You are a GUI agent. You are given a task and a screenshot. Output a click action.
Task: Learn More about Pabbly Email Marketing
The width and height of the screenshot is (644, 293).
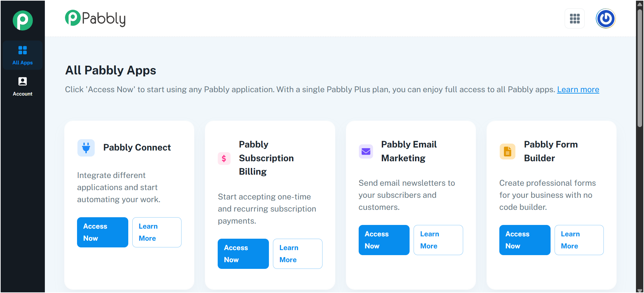[x=438, y=240]
